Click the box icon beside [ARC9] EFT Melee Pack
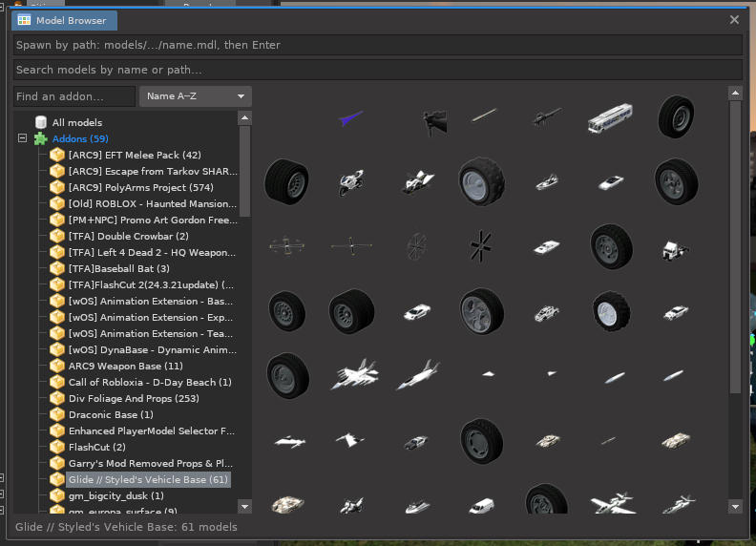 57,155
